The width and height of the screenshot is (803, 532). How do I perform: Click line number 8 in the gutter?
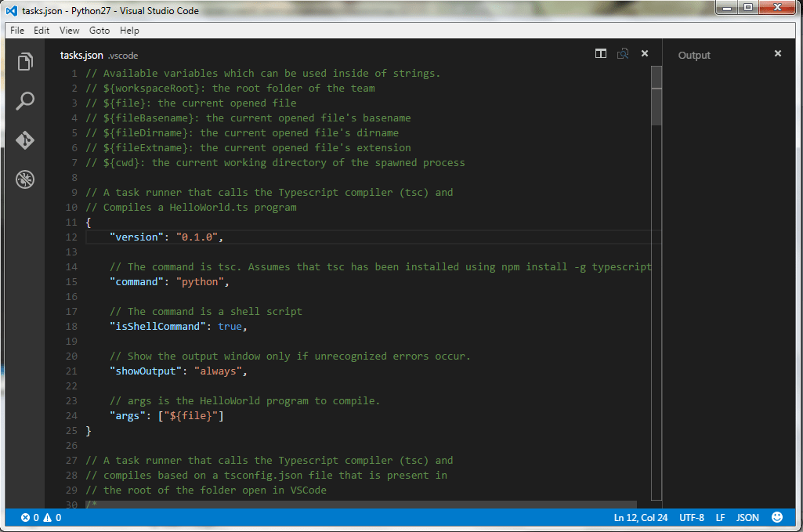[x=74, y=178]
